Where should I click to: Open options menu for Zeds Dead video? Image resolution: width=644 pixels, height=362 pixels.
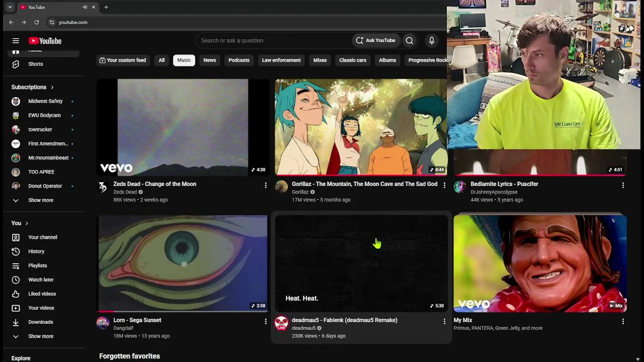[x=266, y=185]
